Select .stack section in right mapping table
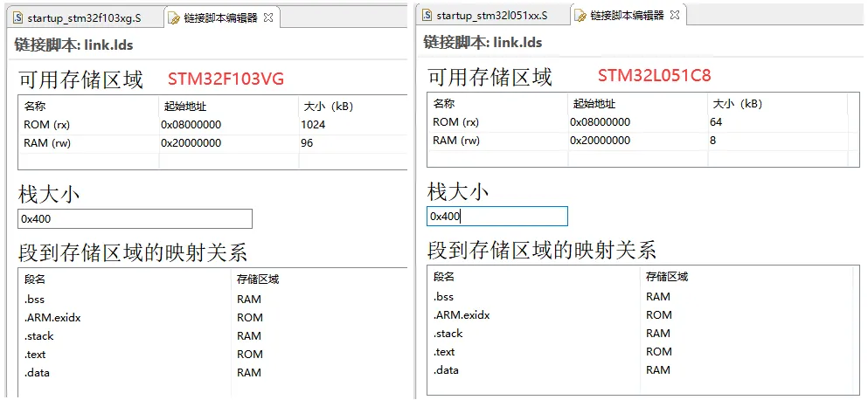The height and width of the screenshot is (400, 868). pos(448,333)
